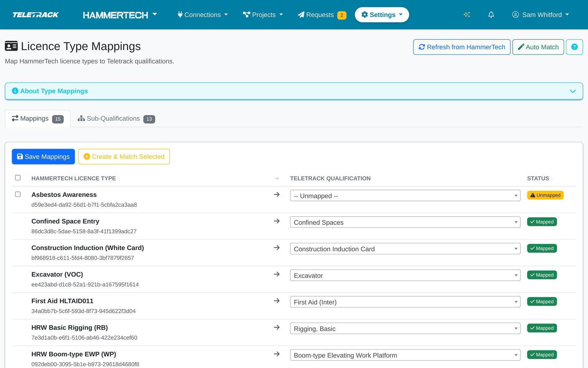Open the Confined Spaces qualification dropdown

(405, 222)
